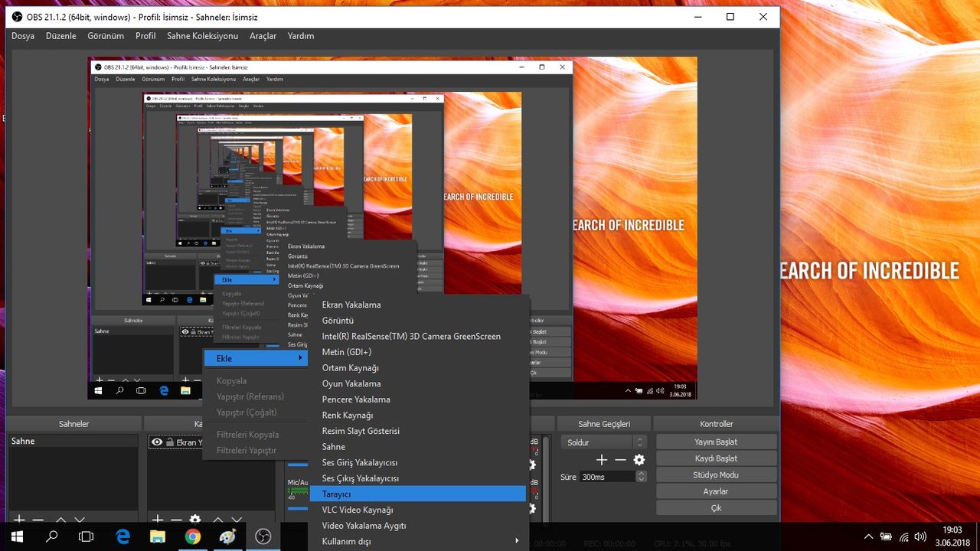Open the volume control in the system tray

(920, 536)
